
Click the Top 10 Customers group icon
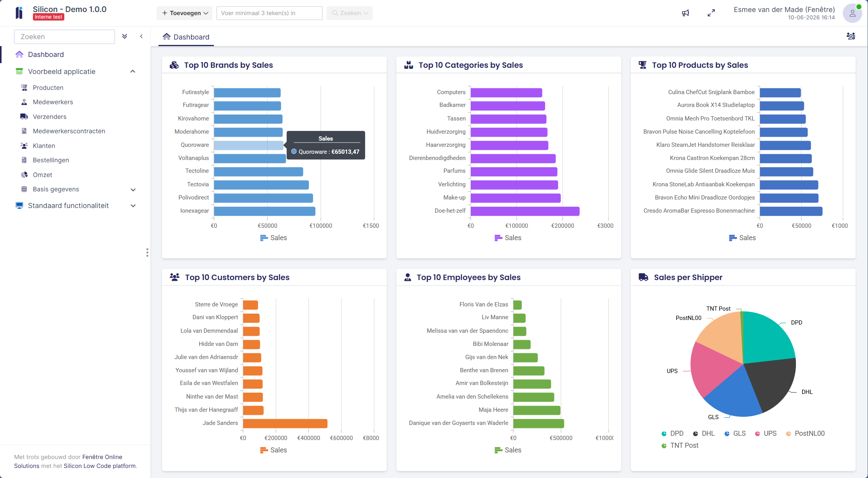point(175,277)
